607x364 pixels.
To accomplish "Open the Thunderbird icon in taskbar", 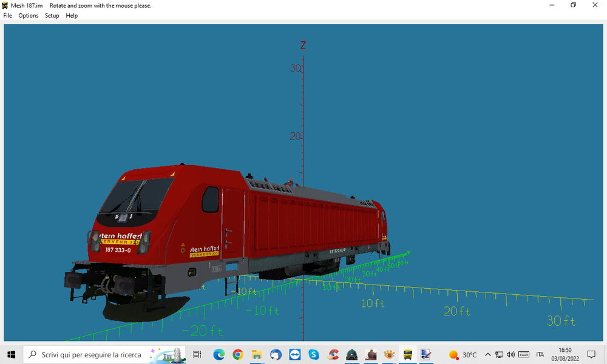I will tap(276, 354).
